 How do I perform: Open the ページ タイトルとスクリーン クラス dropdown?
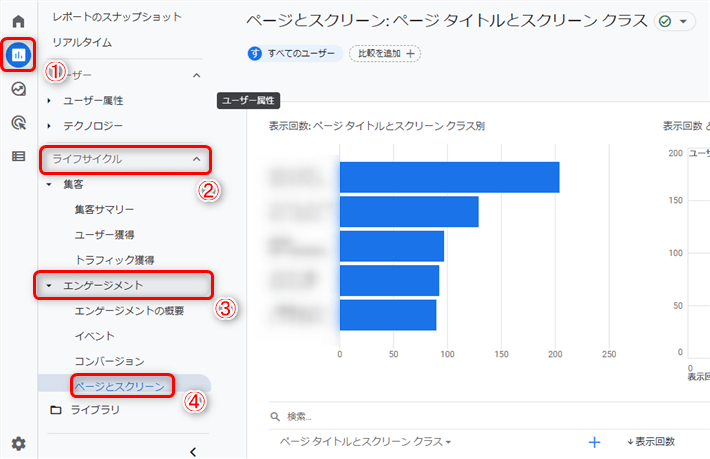(365, 441)
